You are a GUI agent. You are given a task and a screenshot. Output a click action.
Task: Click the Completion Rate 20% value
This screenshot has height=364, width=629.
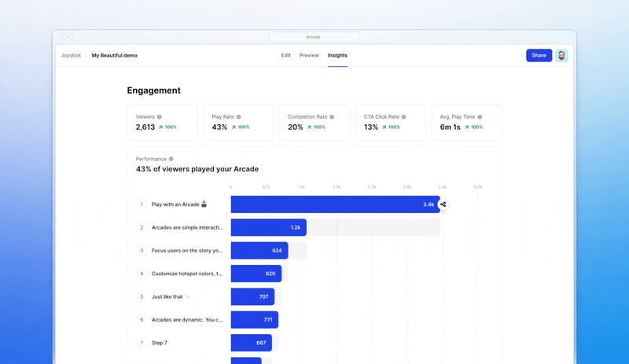296,127
